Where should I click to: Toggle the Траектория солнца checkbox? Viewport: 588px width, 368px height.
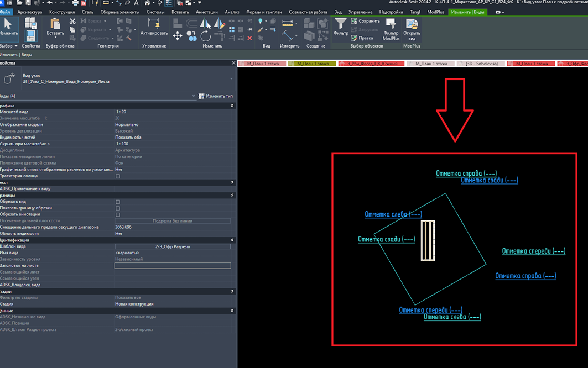click(118, 176)
